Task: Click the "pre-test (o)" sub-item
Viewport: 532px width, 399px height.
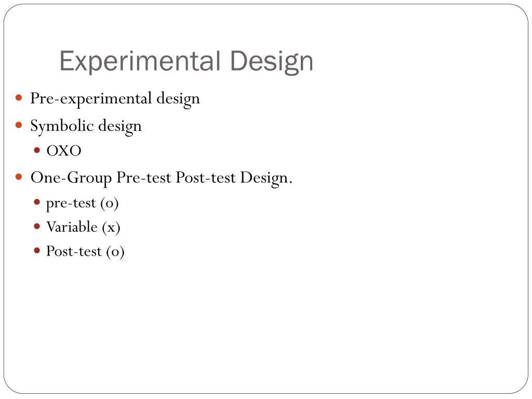Action: pyautogui.click(x=83, y=204)
